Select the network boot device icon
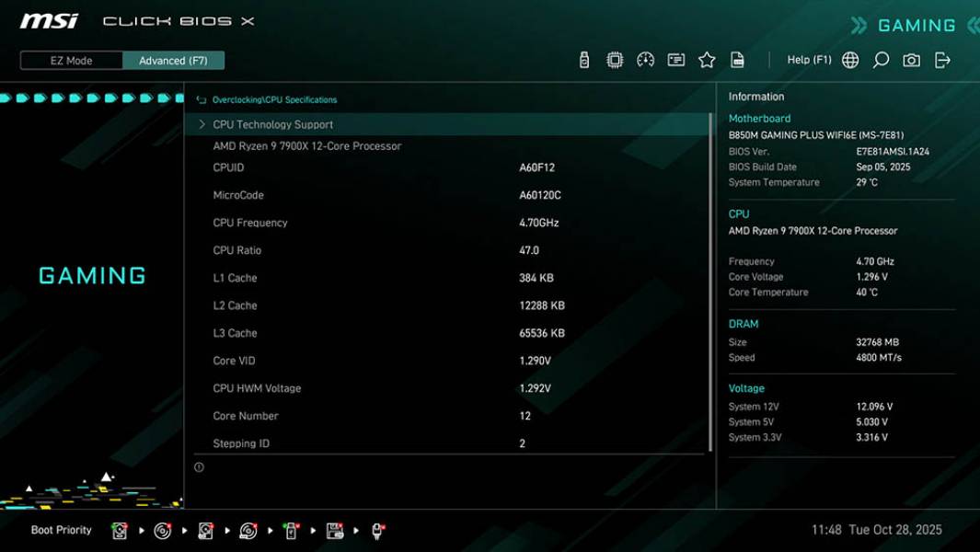 (x=375, y=530)
